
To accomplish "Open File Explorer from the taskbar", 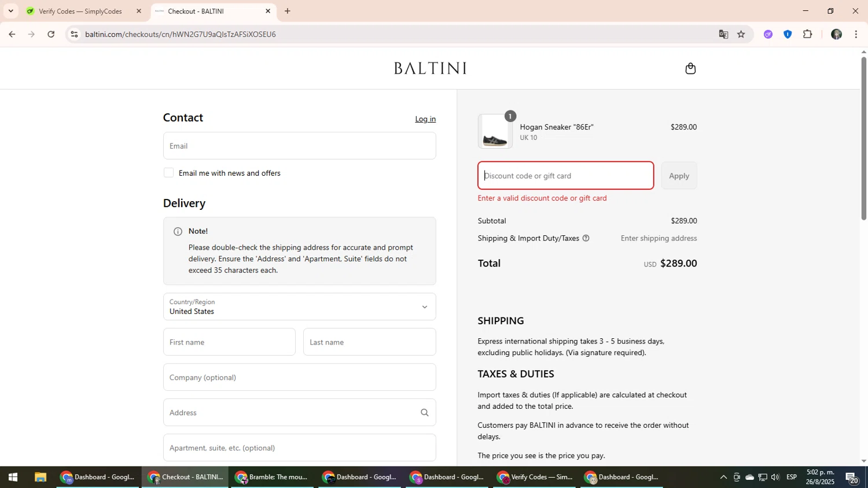I will pyautogui.click(x=40, y=477).
